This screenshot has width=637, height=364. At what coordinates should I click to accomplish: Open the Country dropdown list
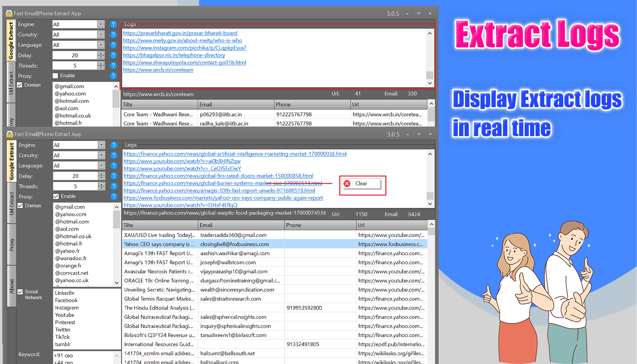click(101, 34)
